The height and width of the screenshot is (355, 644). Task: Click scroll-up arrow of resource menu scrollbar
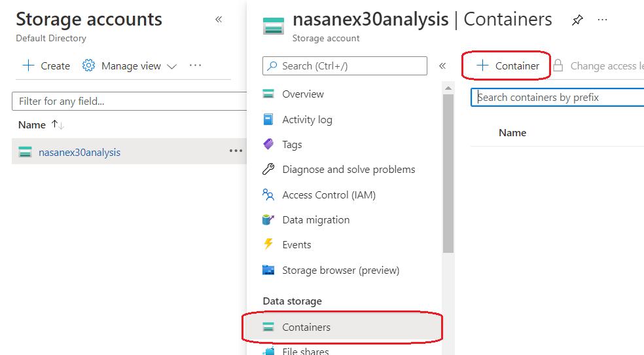[x=448, y=88]
